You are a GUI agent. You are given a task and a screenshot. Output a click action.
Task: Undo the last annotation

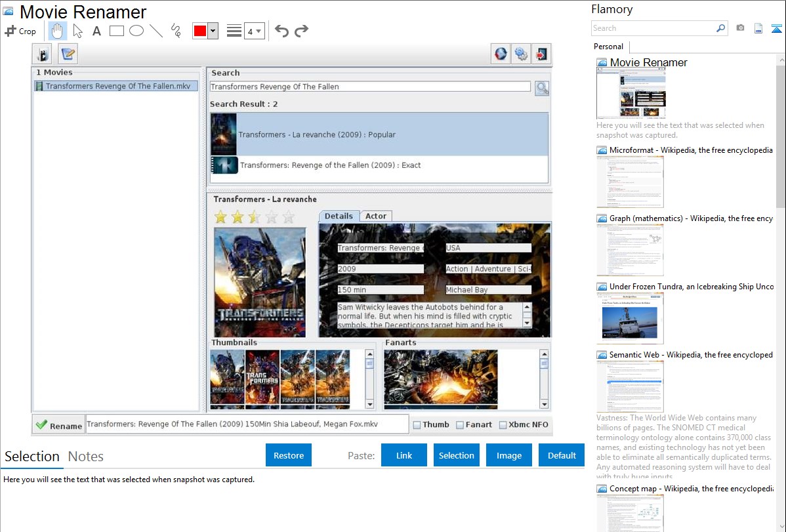281,31
